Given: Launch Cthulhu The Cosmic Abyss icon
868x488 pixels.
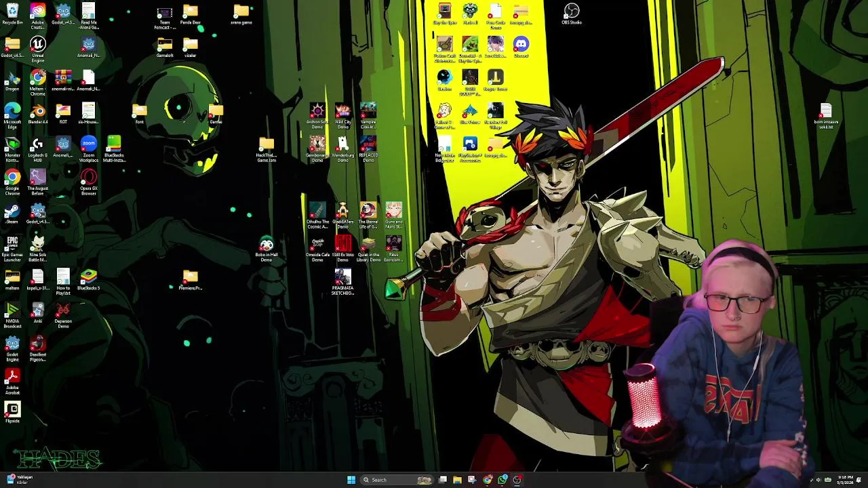Looking at the screenshot, I should pos(317,216).
